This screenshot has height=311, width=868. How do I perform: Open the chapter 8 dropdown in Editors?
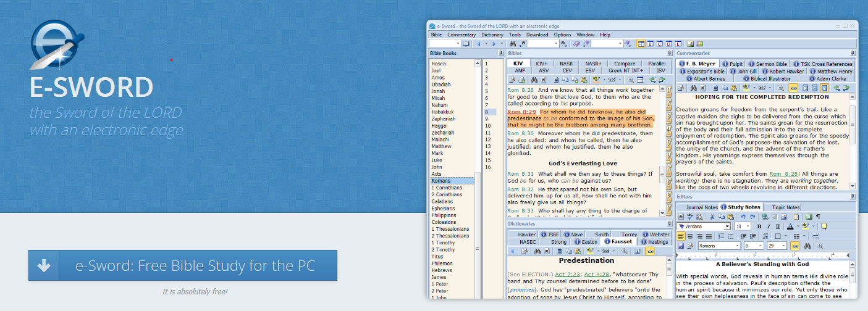coord(761,246)
